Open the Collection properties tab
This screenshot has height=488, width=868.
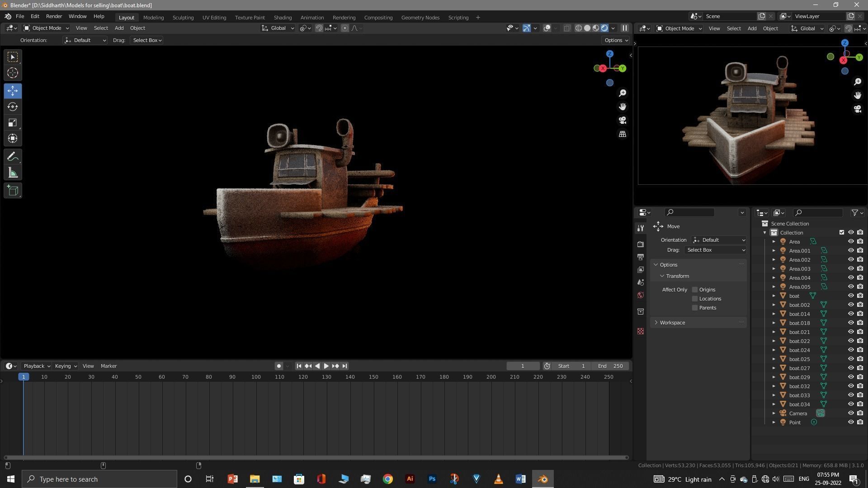pos(641,312)
